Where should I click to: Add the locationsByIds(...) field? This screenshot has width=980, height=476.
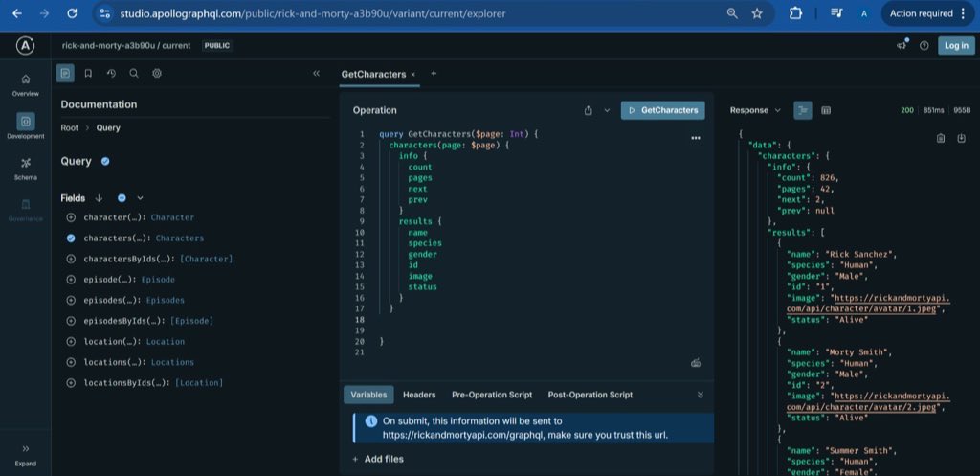click(x=71, y=383)
